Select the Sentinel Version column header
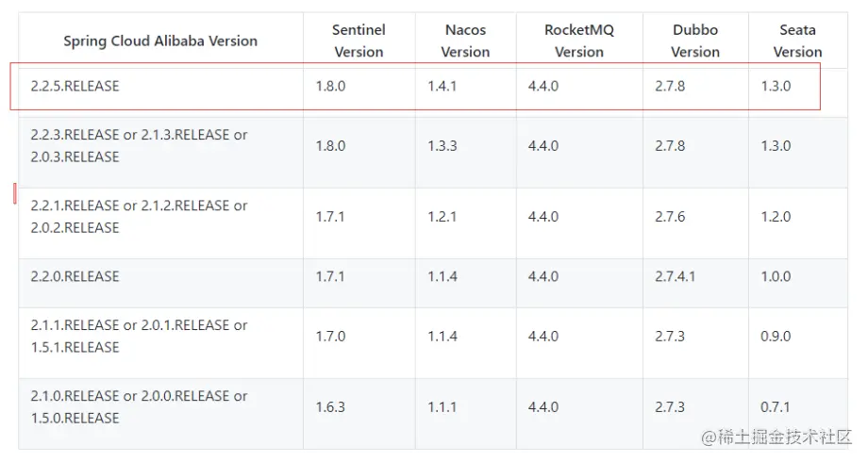 (359, 41)
